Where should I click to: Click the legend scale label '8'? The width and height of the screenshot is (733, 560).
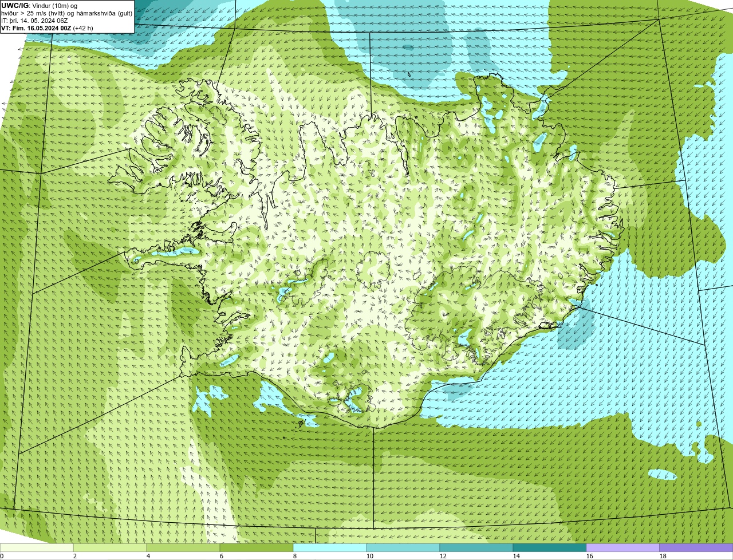(x=295, y=556)
